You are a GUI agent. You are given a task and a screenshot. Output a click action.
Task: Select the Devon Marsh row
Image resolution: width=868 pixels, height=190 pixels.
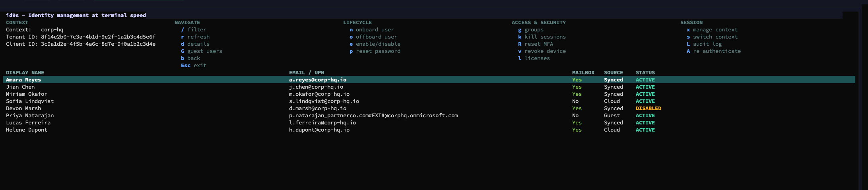[x=429, y=109]
